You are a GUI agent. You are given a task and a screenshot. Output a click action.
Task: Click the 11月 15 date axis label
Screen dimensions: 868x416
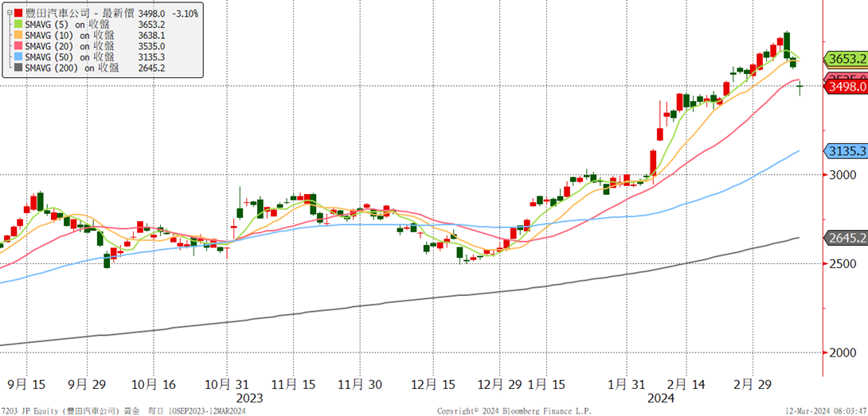[x=291, y=383]
